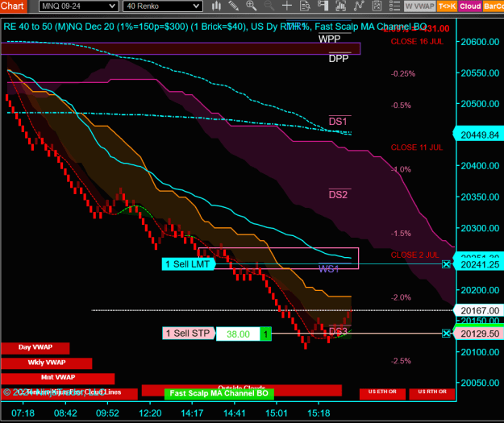This screenshot has width=504, height=423.
Task: Click the WS1 support label
Action: pyautogui.click(x=329, y=269)
